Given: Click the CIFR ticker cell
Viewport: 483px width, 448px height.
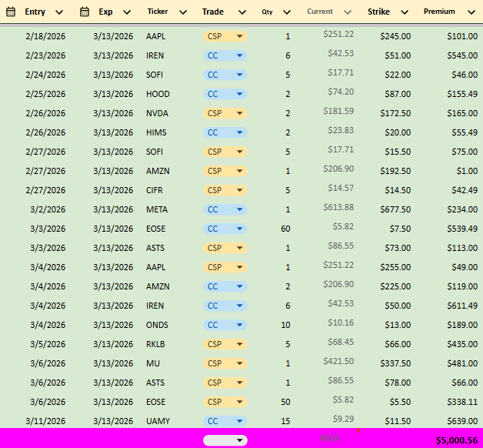Looking at the screenshot, I should (x=155, y=190).
